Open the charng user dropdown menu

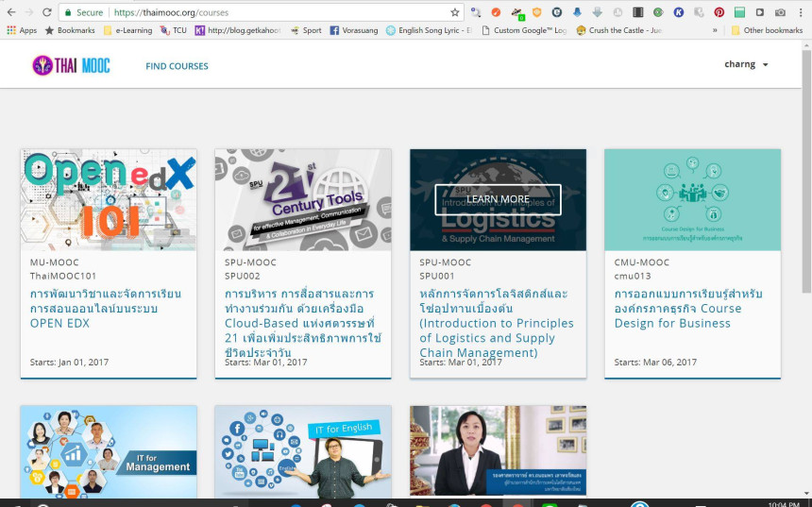click(x=746, y=64)
